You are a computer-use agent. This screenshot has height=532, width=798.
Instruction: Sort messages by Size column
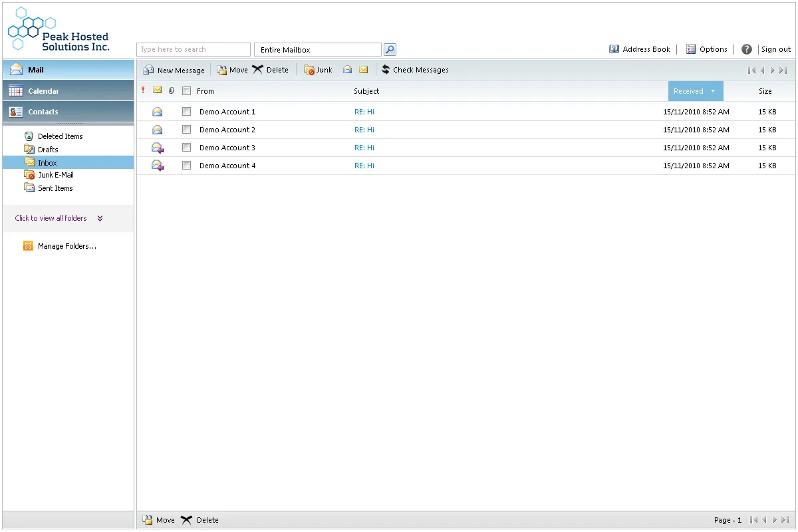pos(765,91)
